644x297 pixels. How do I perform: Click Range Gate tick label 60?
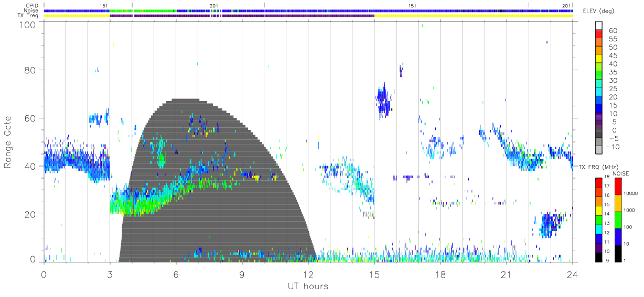tap(30, 118)
